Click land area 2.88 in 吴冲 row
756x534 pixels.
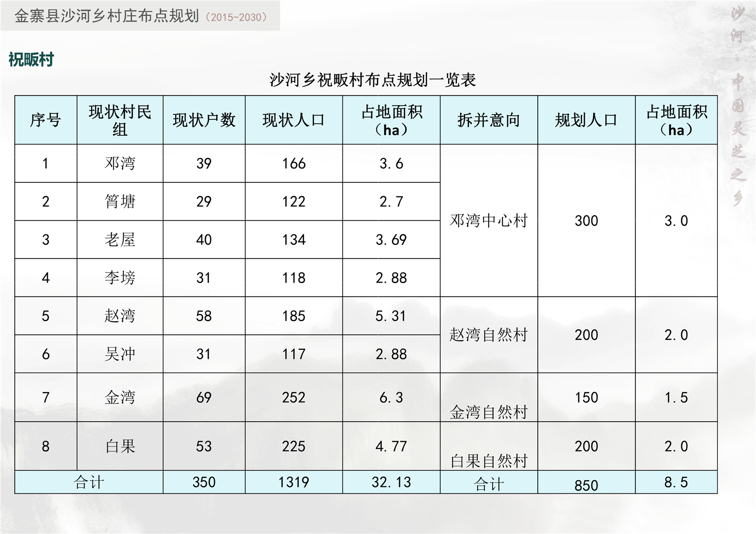click(x=391, y=354)
